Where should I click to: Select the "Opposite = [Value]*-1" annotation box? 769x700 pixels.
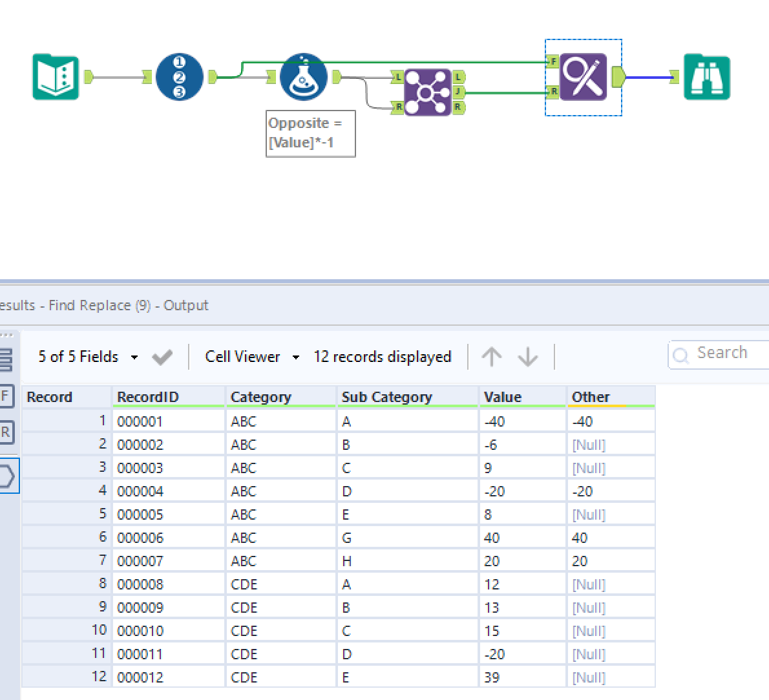coord(311,133)
